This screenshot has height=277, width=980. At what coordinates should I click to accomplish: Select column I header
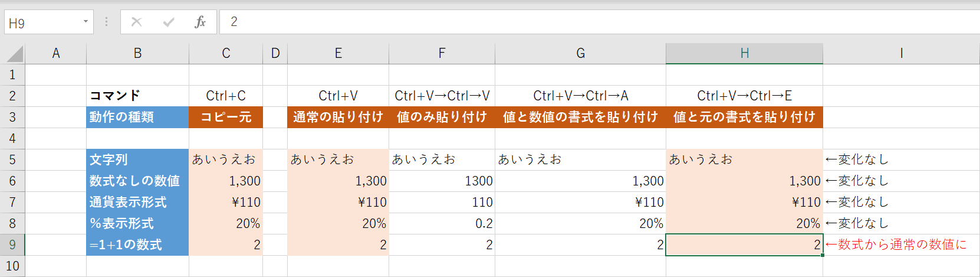(x=902, y=53)
